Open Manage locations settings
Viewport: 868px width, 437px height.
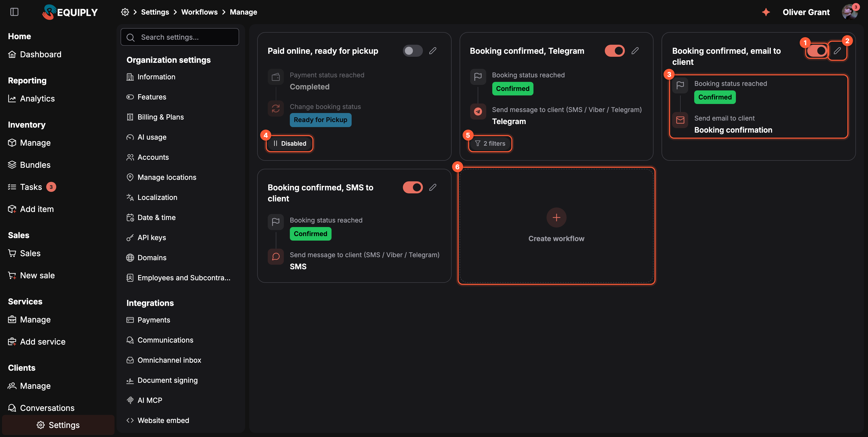[x=161, y=177]
